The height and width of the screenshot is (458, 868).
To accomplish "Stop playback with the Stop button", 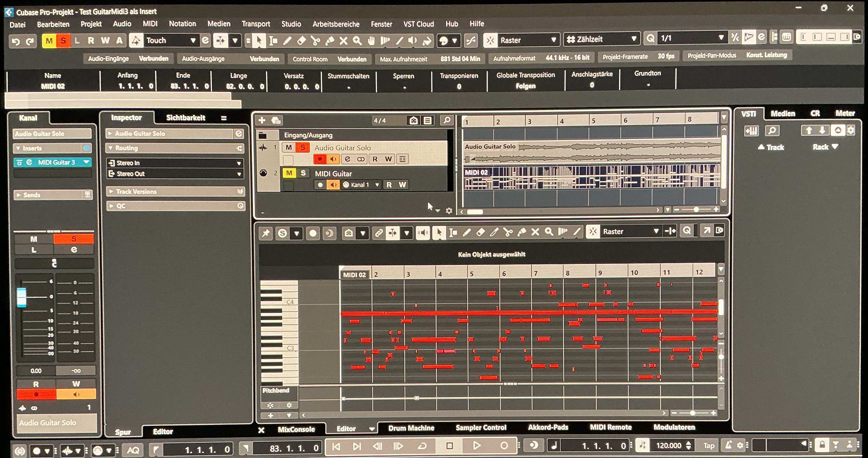I will click(x=449, y=446).
